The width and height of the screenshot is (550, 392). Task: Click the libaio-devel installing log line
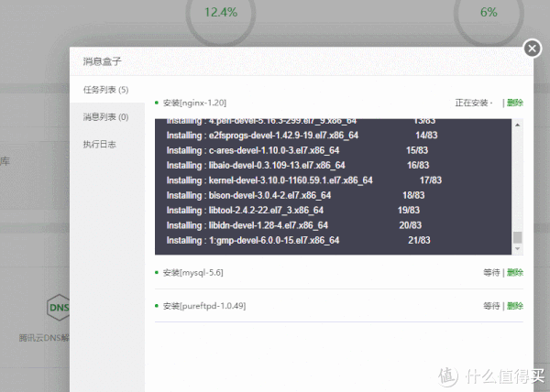(x=298, y=165)
